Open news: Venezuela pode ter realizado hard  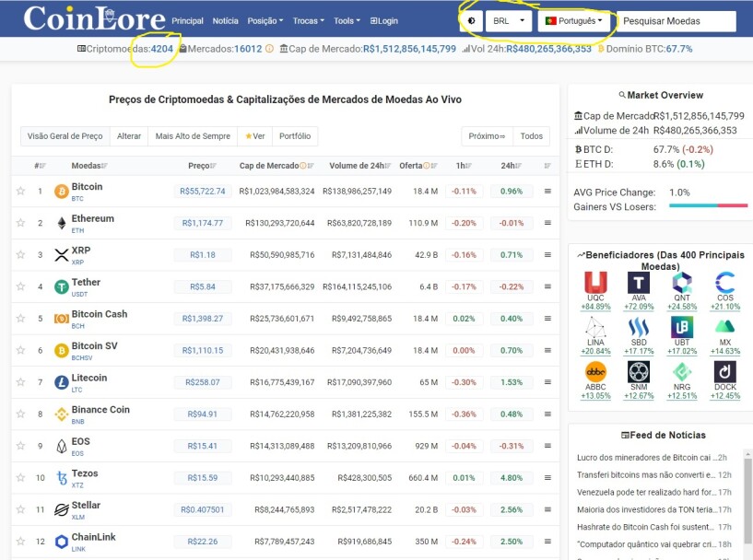[647, 492]
